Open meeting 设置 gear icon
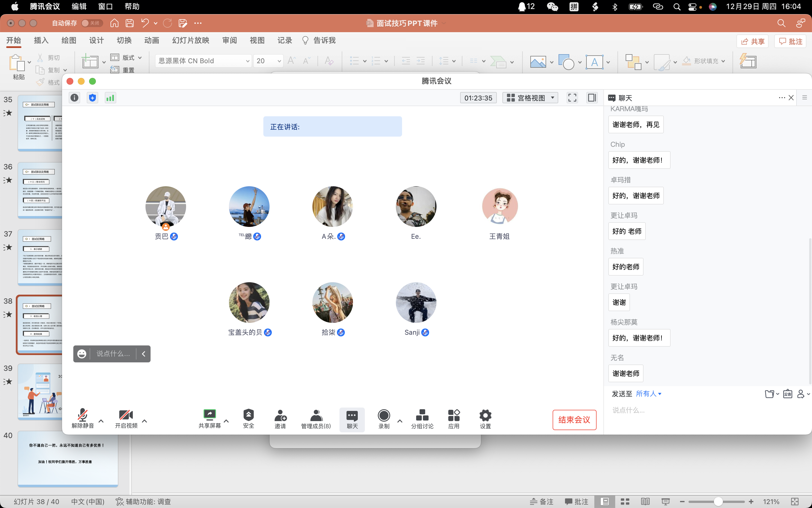812x508 pixels. [485, 419]
